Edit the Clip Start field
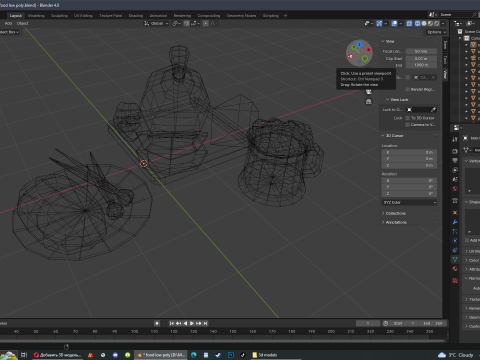This screenshot has width=480, height=360. coord(421,58)
